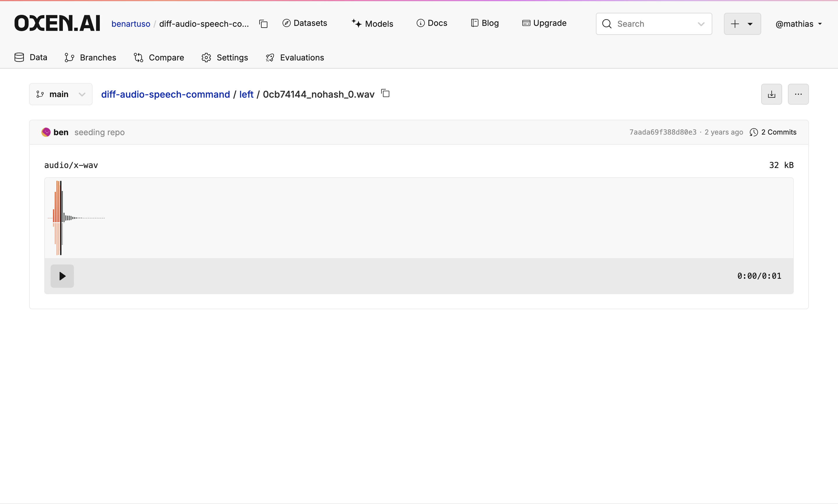Copy file path using copy icon
Screen dimensions: 838x504
385,93
